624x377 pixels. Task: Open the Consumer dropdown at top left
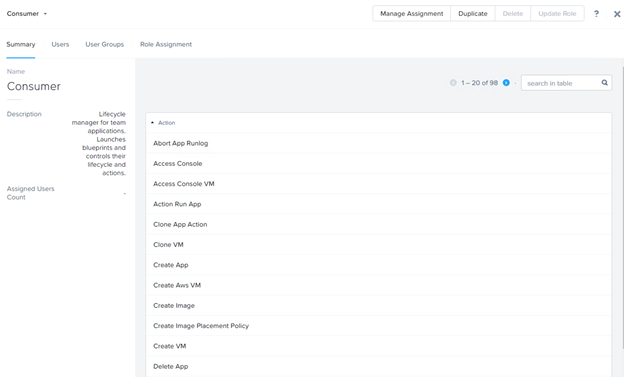pos(27,14)
